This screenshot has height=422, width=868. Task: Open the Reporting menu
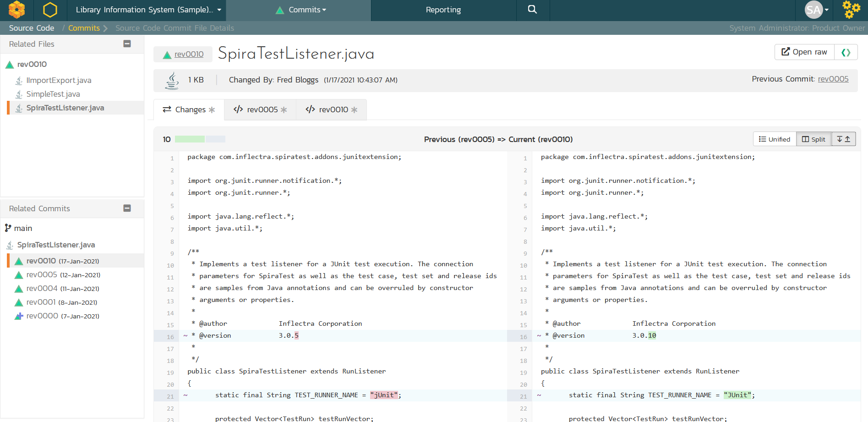(443, 10)
